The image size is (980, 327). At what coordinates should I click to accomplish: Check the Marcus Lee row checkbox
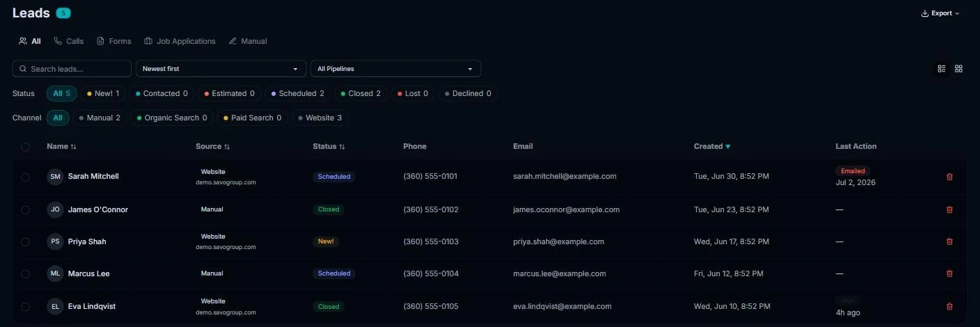tap(26, 274)
